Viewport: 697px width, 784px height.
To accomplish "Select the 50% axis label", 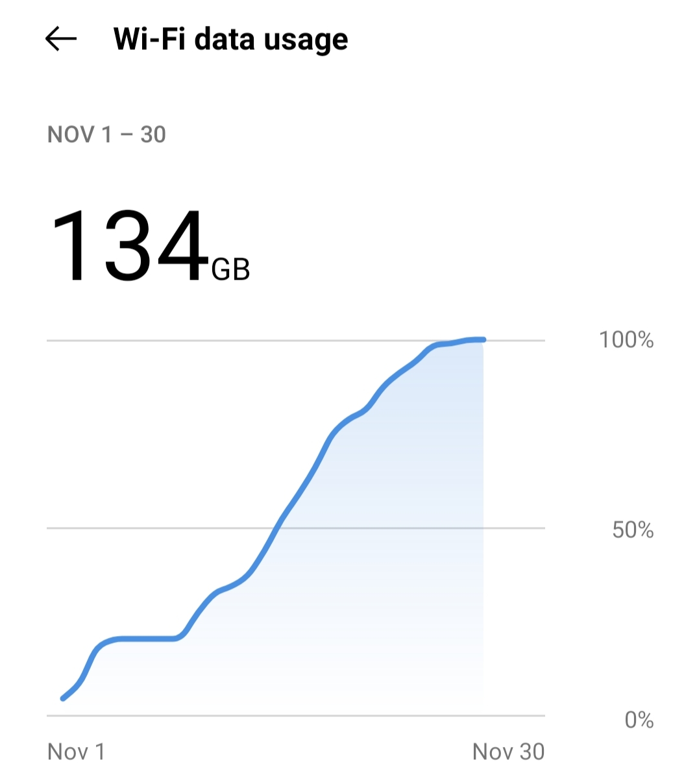I will click(633, 530).
